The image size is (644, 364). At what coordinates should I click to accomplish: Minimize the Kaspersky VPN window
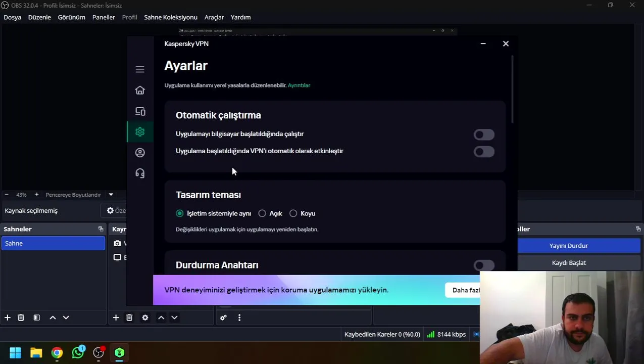coord(483,44)
